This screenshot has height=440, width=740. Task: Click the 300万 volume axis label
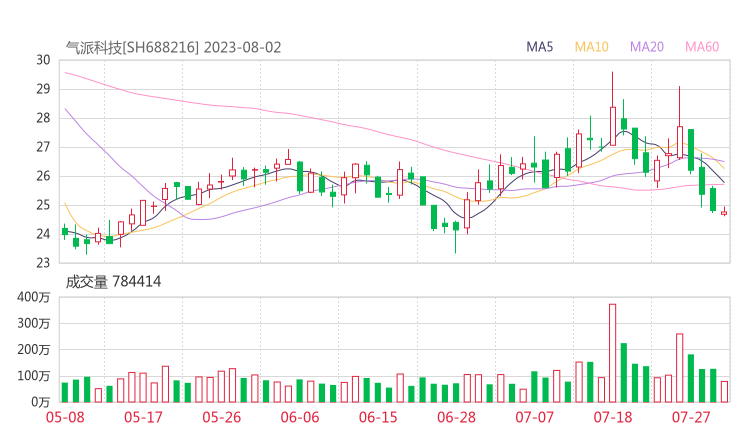coord(34,323)
